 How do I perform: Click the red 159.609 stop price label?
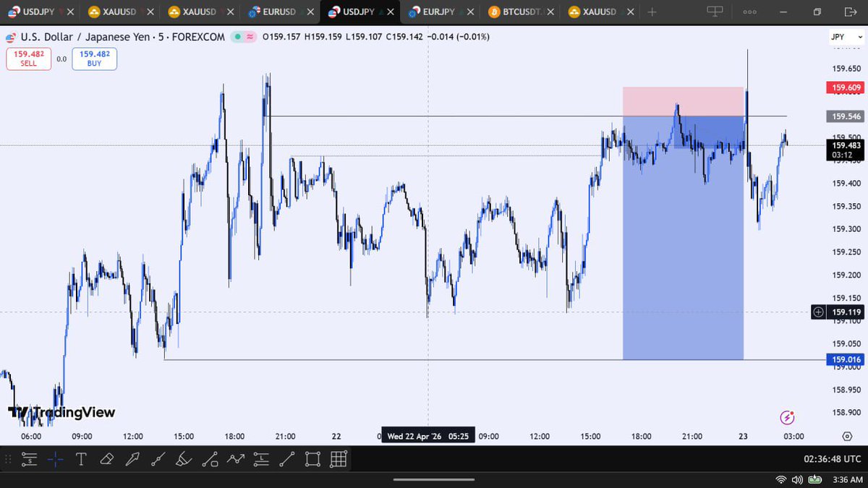coord(846,87)
